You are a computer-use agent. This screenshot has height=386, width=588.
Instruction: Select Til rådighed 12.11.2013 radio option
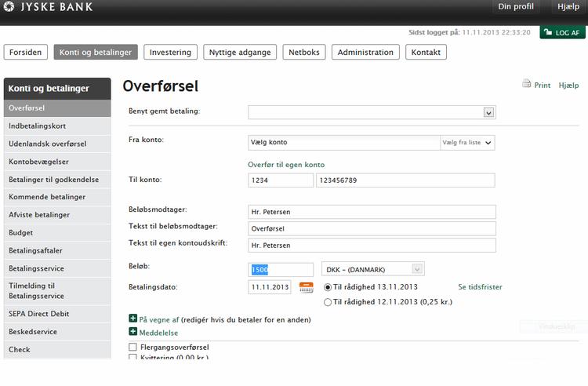[x=328, y=301]
